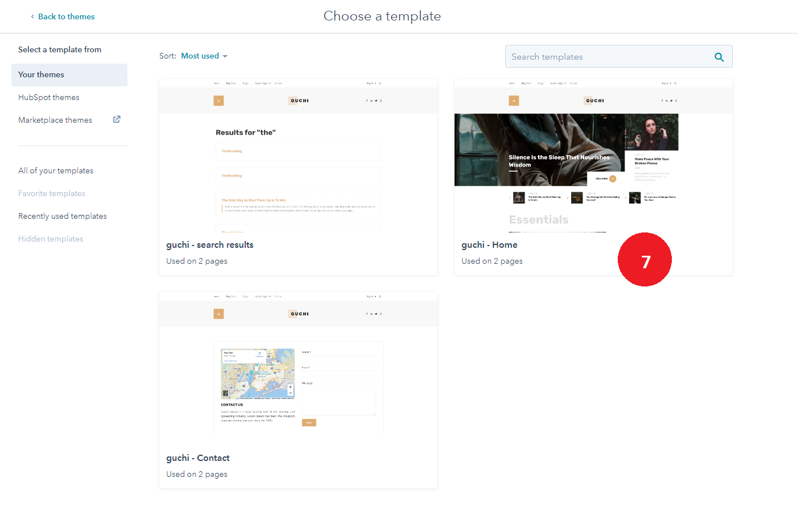797x532 pixels.
Task: Click the guchi - Contact title
Action: pos(198,458)
